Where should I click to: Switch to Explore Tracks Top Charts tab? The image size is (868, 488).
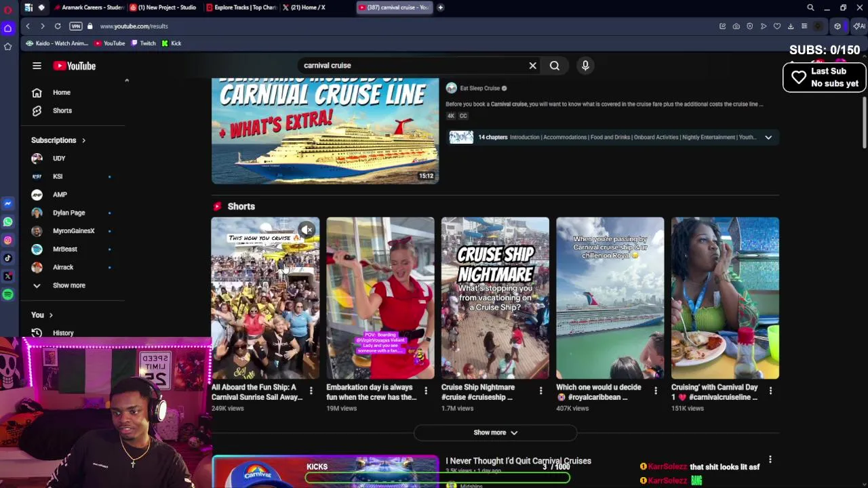tap(241, 7)
